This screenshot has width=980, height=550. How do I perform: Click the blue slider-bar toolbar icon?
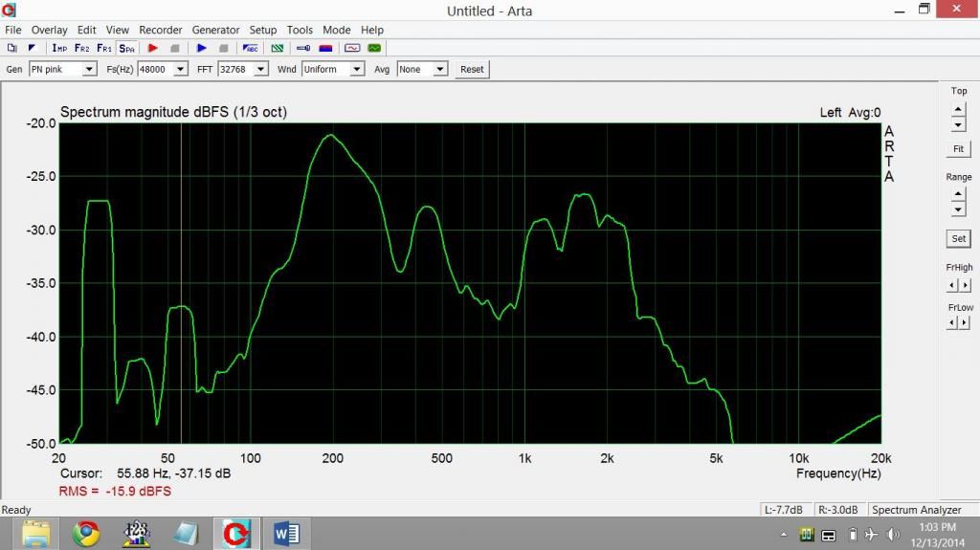303,48
